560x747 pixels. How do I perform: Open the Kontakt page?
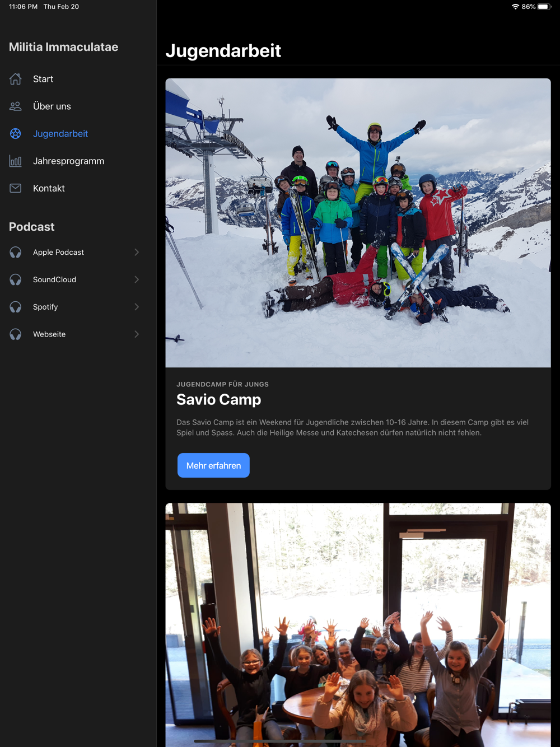coord(78,189)
